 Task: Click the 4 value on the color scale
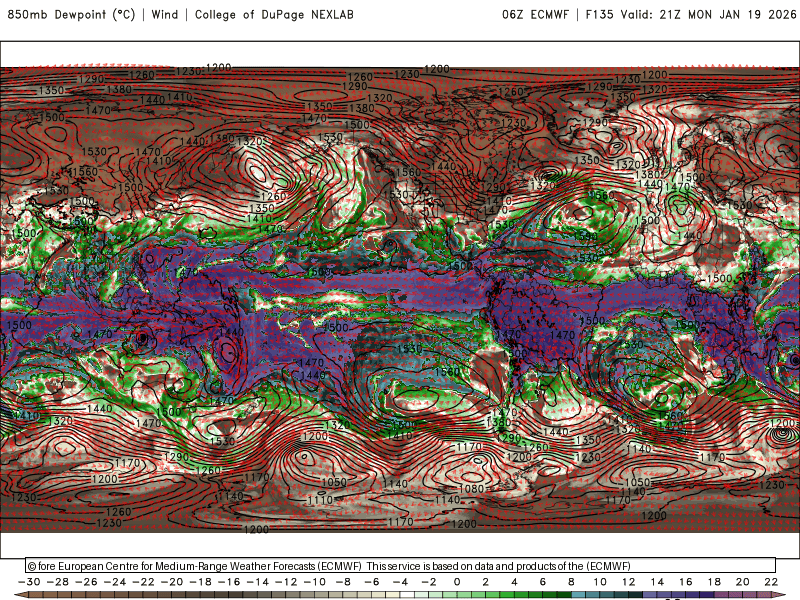pos(514,582)
